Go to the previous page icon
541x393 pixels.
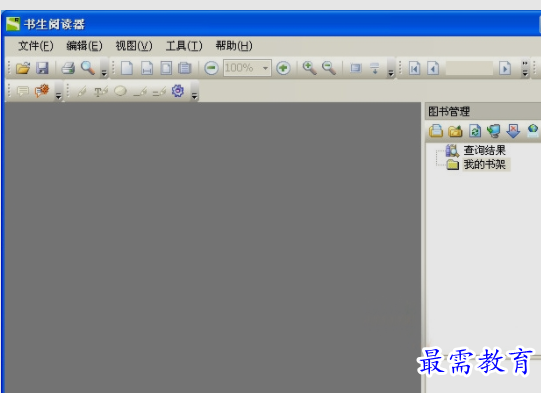point(433,68)
